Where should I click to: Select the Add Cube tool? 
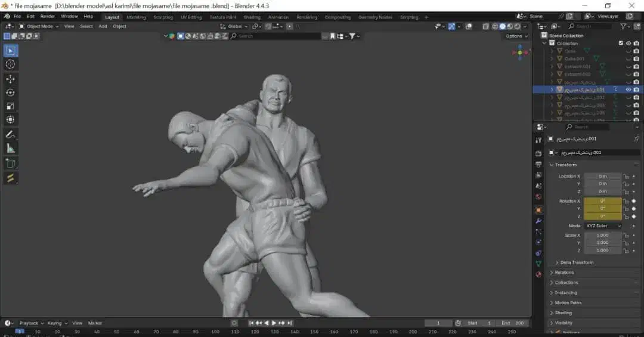coord(11,163)
